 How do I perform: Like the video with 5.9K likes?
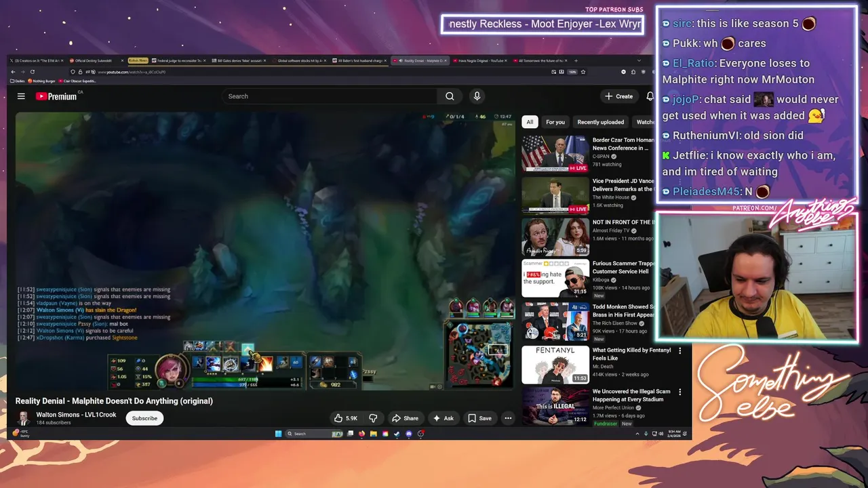click(x=346, y=418)
